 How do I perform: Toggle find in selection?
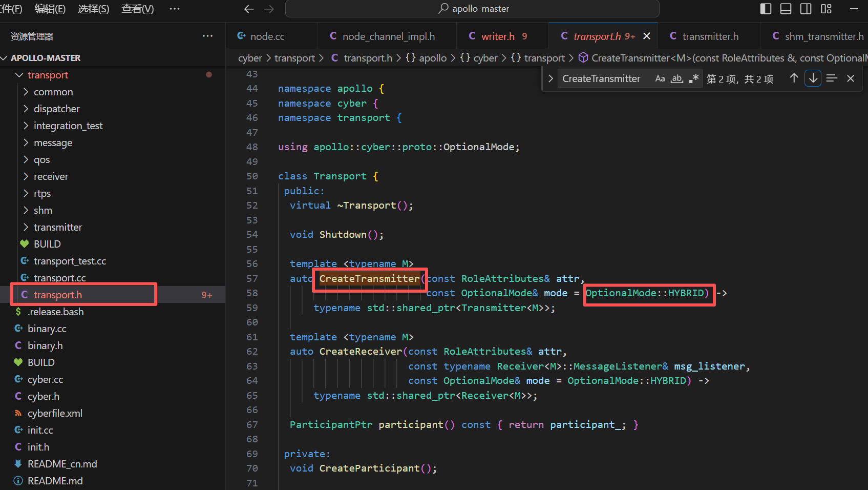[832, 78]
